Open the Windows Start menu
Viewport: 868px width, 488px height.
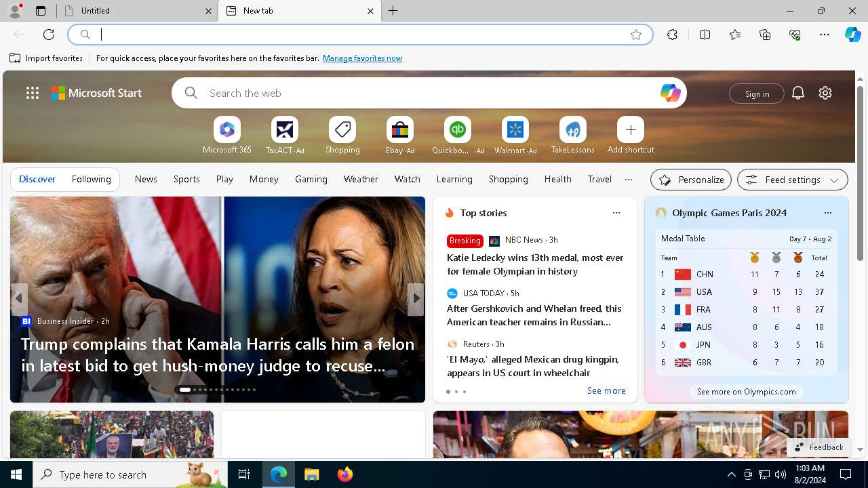tap(16, 474)
